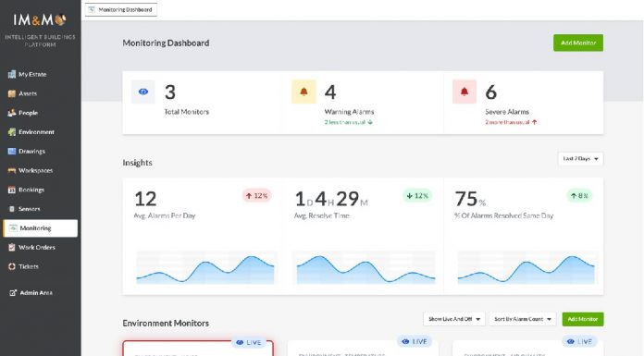Open Last 7 Days dropdown
Image resolution: width=644 pixels, height=356 pixels.
click(580, 158)
